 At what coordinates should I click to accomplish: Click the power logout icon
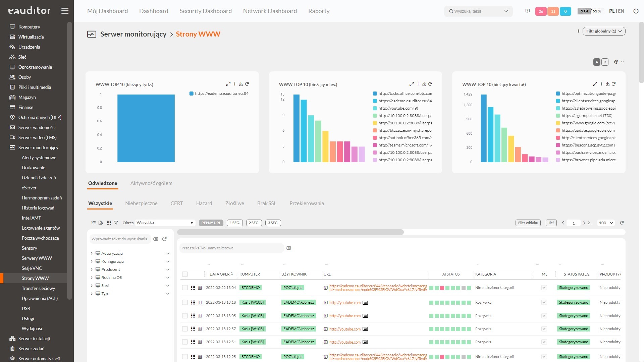[636, 11]
